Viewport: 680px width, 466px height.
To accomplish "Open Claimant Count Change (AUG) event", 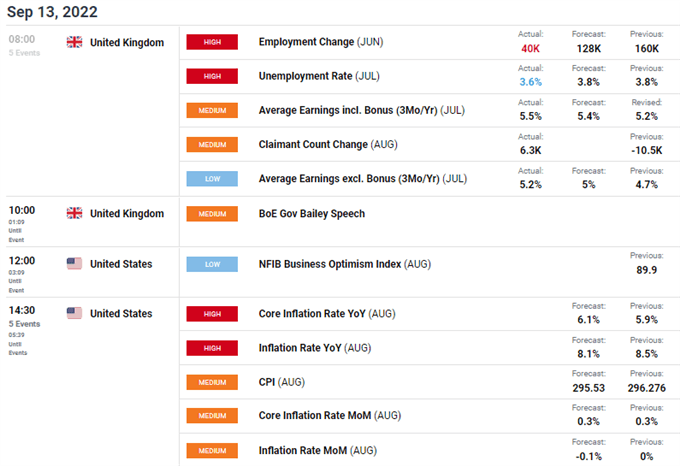I will point(328,144).
